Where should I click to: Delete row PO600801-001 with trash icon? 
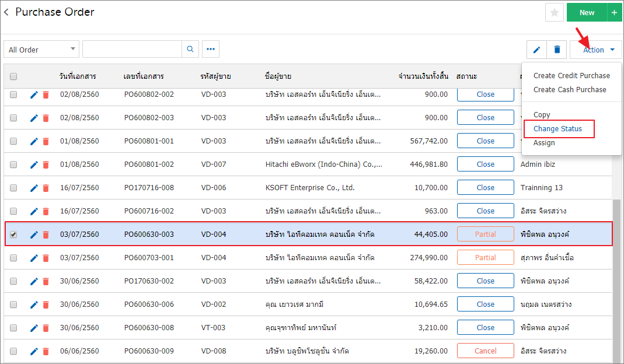pos(46,141)
